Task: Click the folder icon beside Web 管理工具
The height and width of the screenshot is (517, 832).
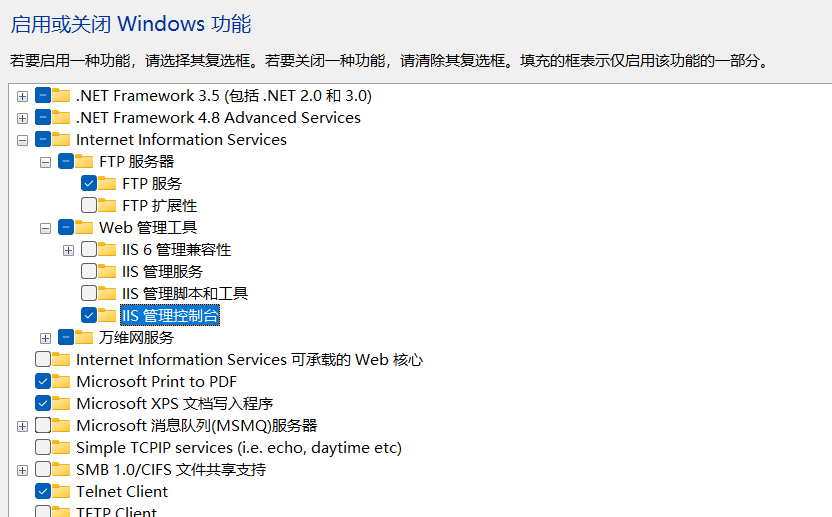Action: (x=84, y=227)
